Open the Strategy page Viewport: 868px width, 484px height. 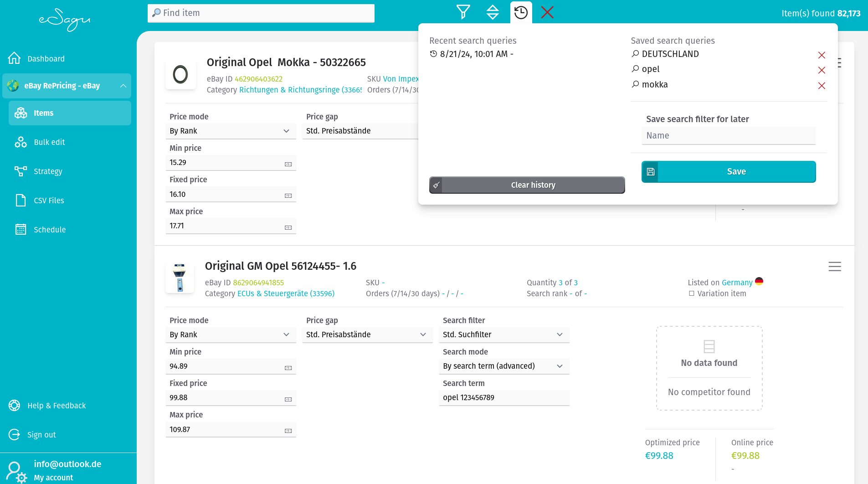48,171
